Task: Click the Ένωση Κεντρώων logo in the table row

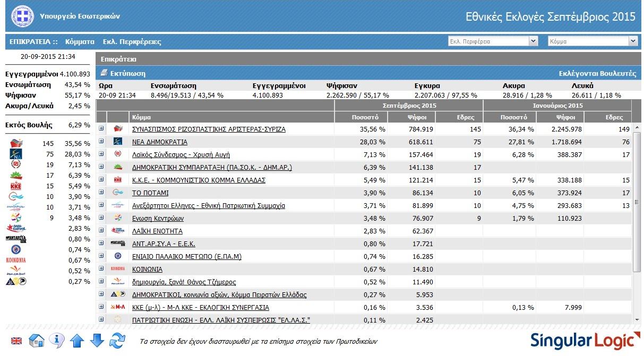Action: pos(118,218)
